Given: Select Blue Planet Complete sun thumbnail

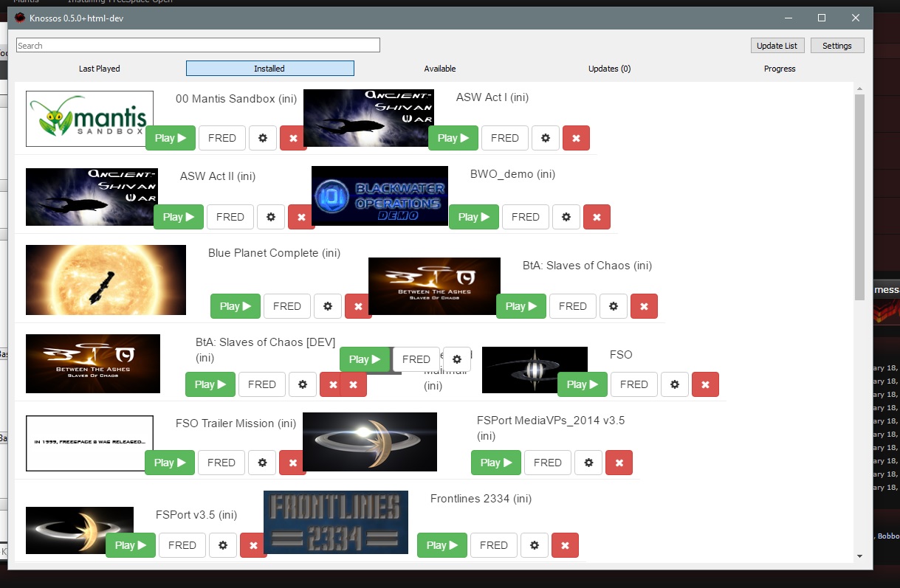Looking at the screenshot, I should pos(106,280).
